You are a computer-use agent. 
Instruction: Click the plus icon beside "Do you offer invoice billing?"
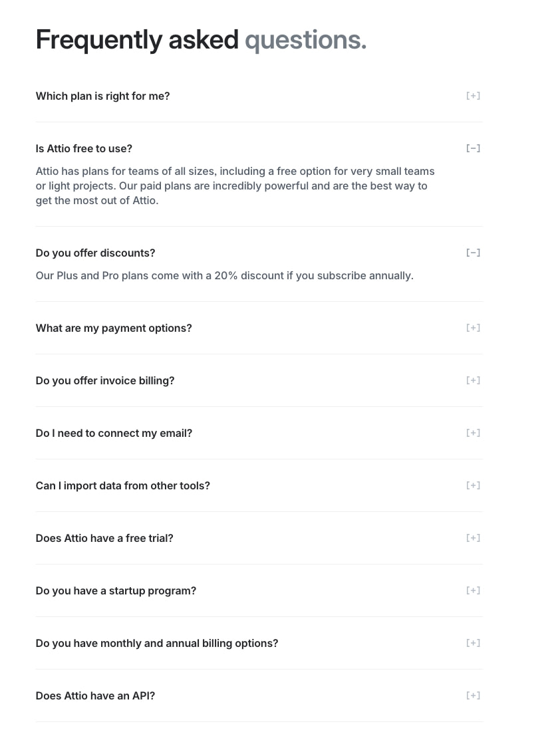point(473,380)
